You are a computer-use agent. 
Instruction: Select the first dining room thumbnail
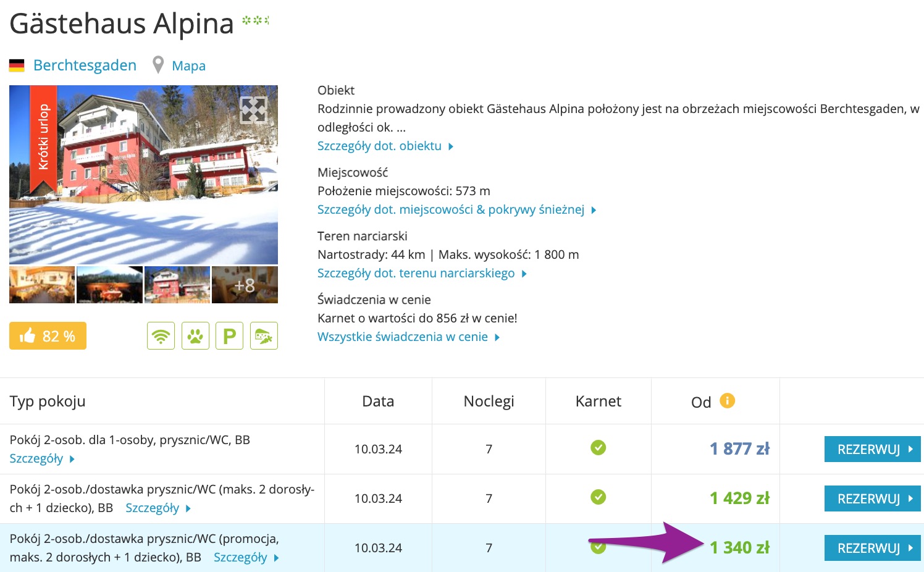(x=42, y=285)
